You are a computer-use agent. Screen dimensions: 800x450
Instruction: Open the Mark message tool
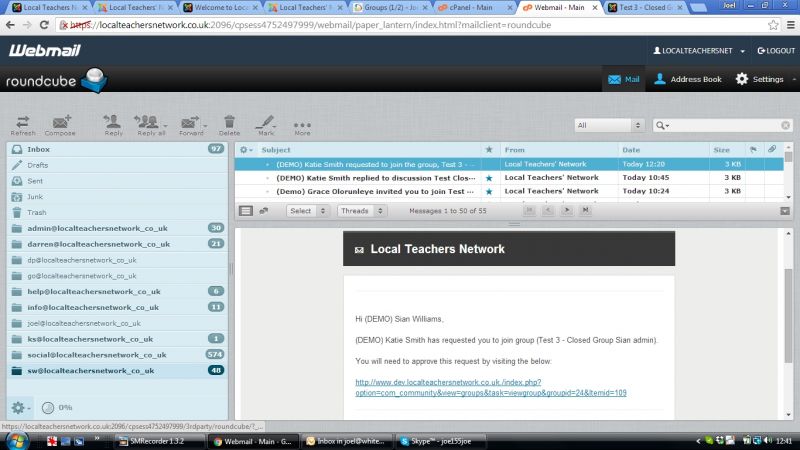point(266,126)
